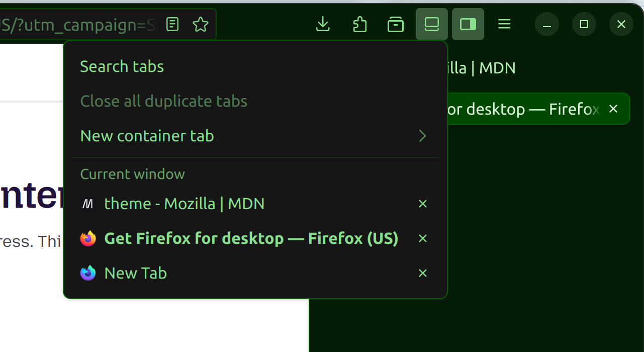Close the theme - Mozilla | MDN tab entry

[423, 204]
